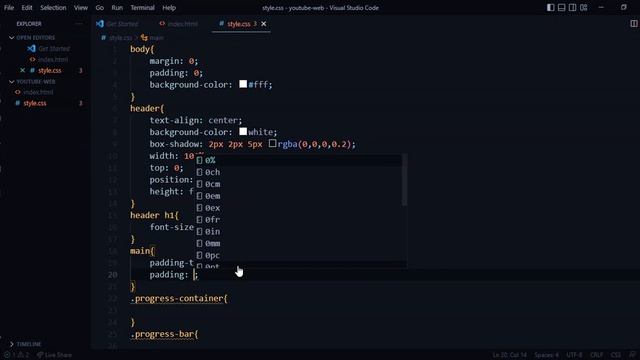Image resolution: width=640 pixels, height=360 pixels.
Task: Click the Live Share status bar button
Action: coord(54,355)
